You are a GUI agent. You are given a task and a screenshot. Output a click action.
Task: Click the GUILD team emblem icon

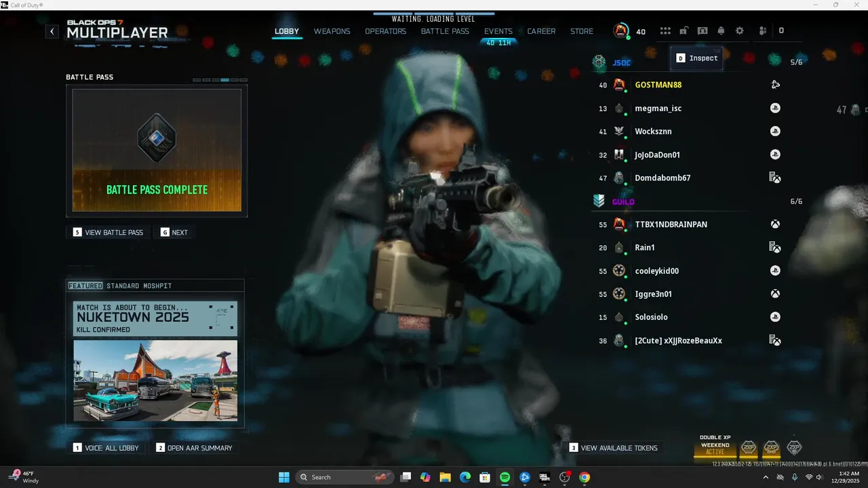[x=599, y=201]
